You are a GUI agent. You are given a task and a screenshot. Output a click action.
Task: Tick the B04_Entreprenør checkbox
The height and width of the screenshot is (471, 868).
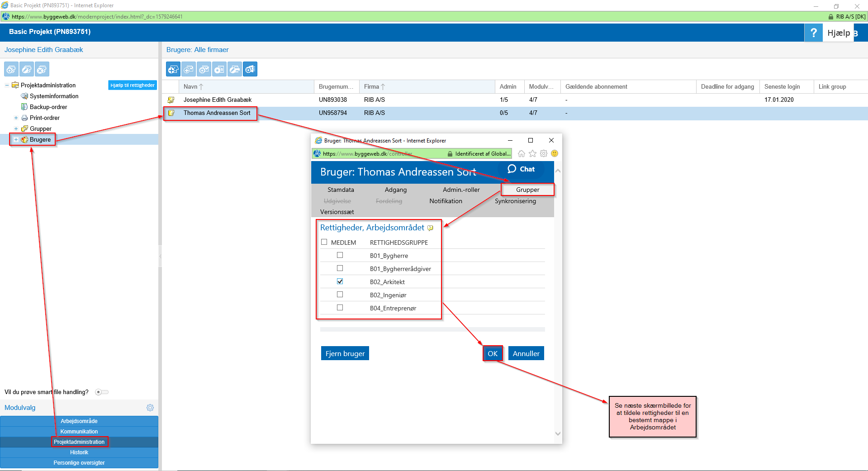point(340,308)
